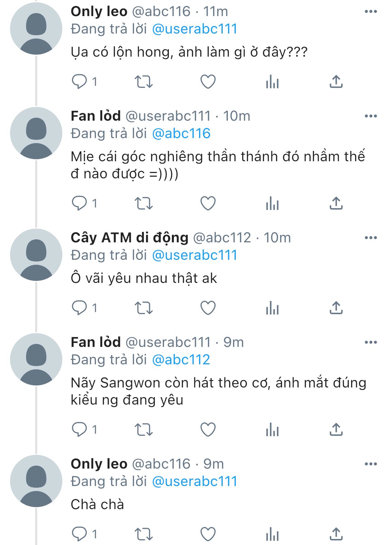392x545 pixels.
Task: Open @abc116 mention in Fan lỏd reply
Action: [181, 133]
